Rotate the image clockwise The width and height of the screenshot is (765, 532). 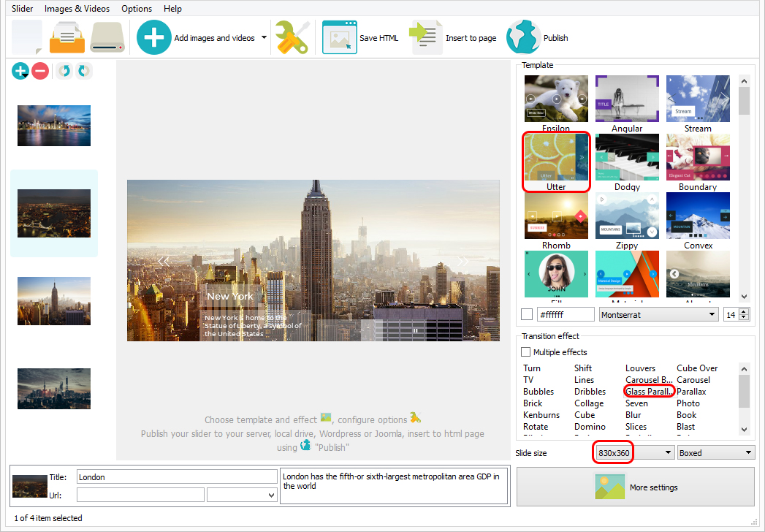(x=84, y=72)
